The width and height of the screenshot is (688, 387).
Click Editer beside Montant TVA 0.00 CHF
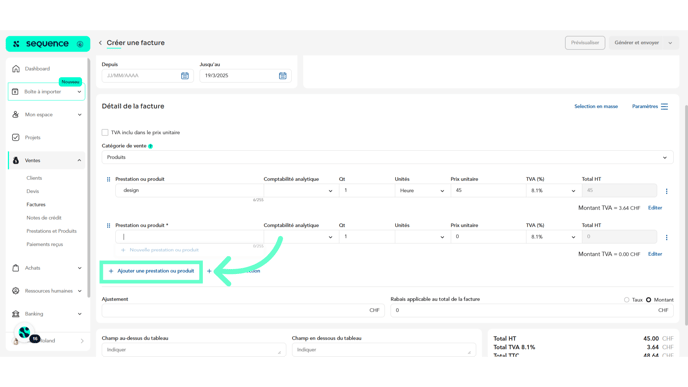[x=655, y=254]
